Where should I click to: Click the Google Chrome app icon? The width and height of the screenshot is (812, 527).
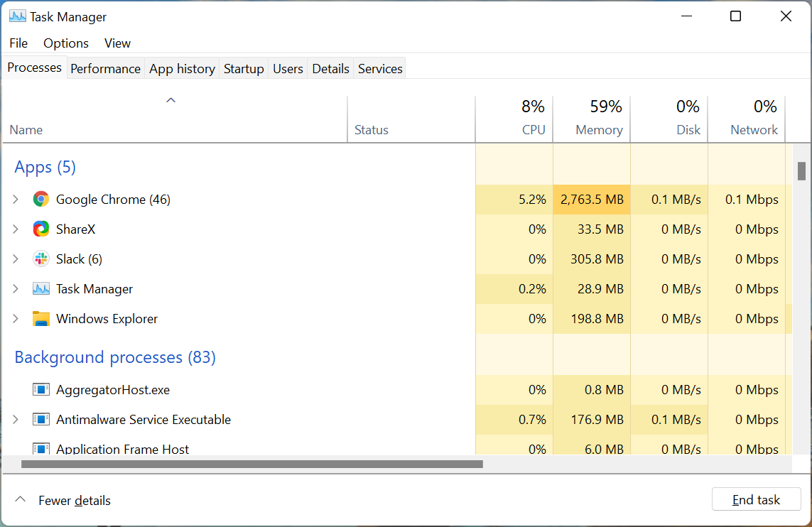40,199
